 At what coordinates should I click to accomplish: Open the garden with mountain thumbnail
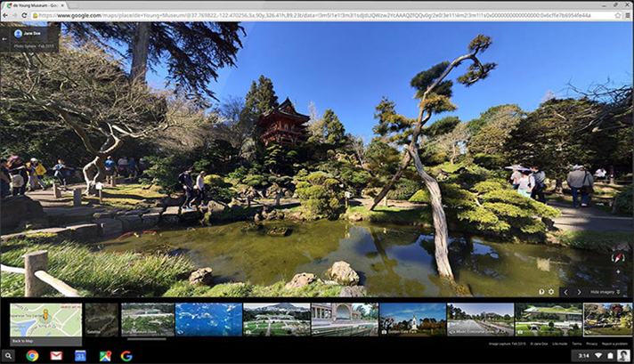pos(277,320)
